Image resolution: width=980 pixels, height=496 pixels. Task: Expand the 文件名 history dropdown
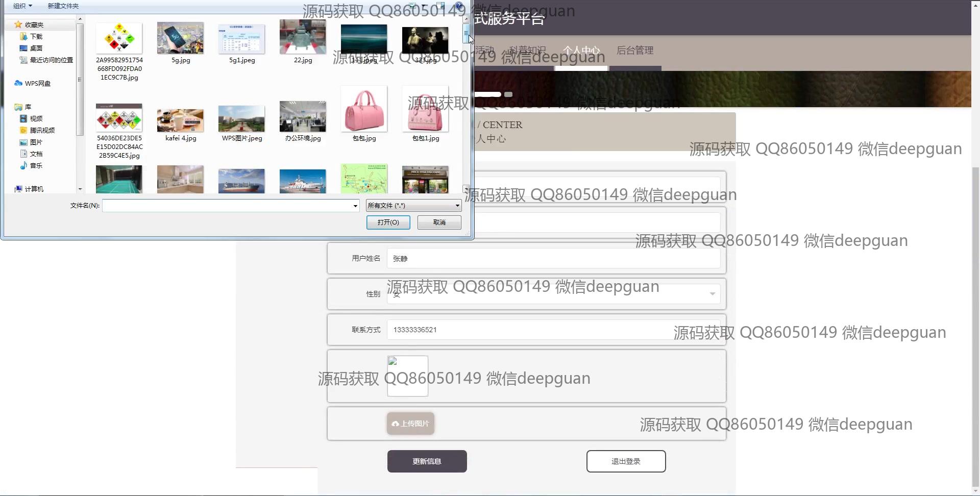355,206
